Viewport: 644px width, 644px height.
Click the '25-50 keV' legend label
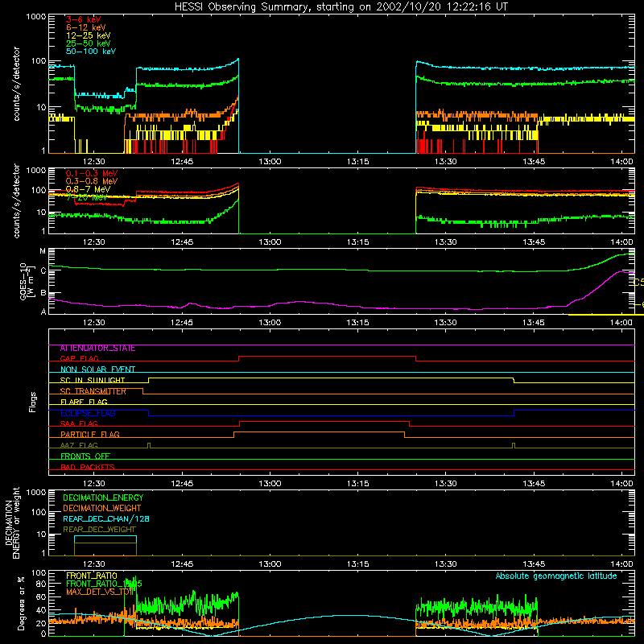pos(89,43)
